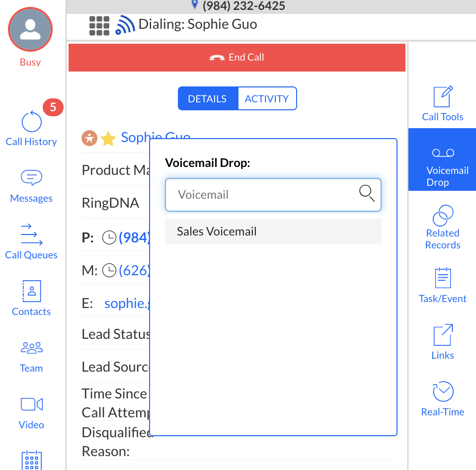The height and width of the screenshot is (470, 476).
Task: Open the dial pad grid icon
Action: (x=99, y=25)
